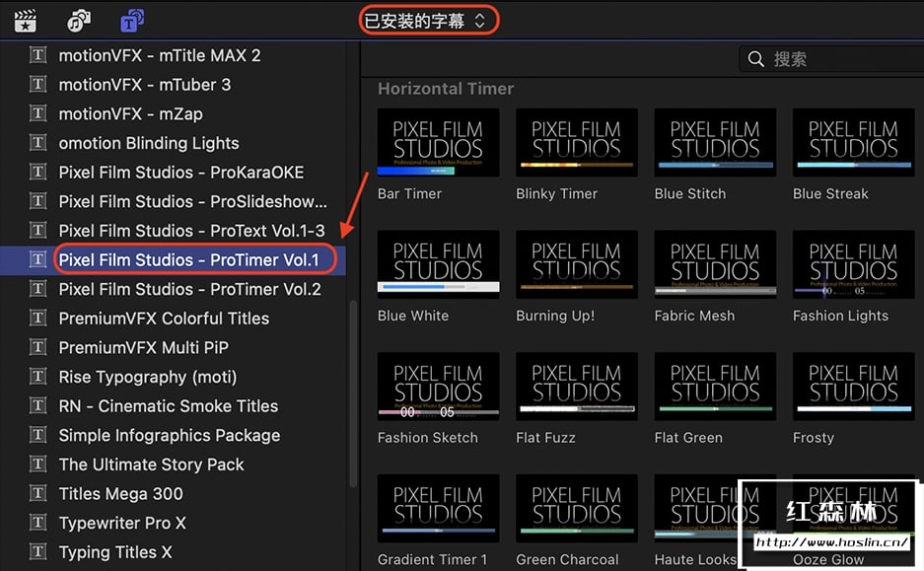Click the title icon beside Rise Typography
This screenshot has width=924, height=571.
click(x=37, y=376)
